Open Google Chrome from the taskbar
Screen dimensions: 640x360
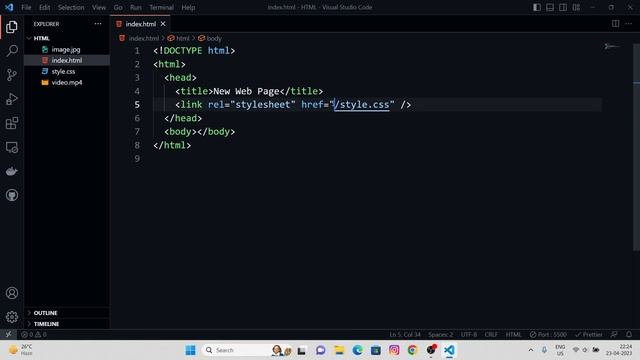point(413,350)
